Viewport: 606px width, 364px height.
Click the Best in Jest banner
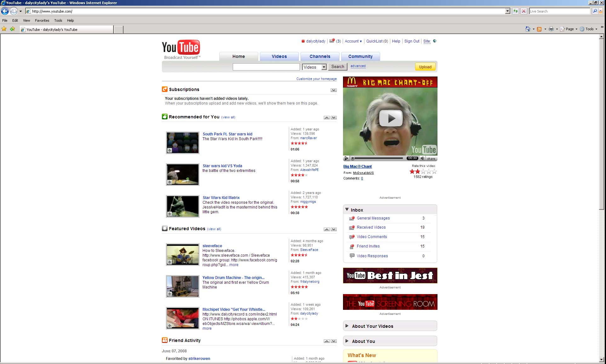pos(390,276)
